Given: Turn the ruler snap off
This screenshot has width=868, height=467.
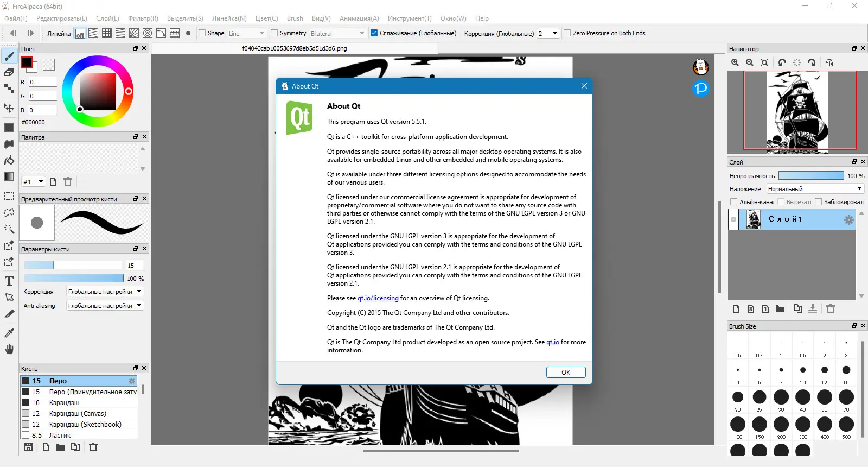Looking at the screenshot, I should point(80,33).
